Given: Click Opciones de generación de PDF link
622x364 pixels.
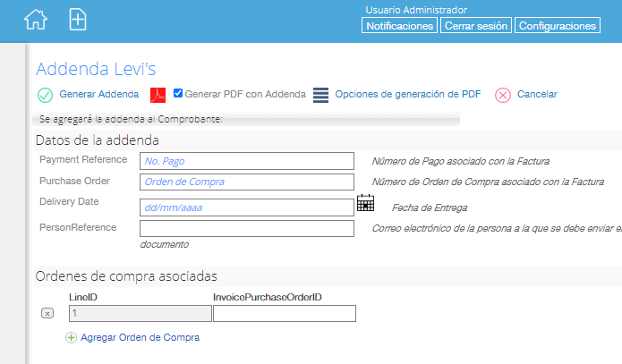Looking at the screenshot, I should click(x=408, y=94).
